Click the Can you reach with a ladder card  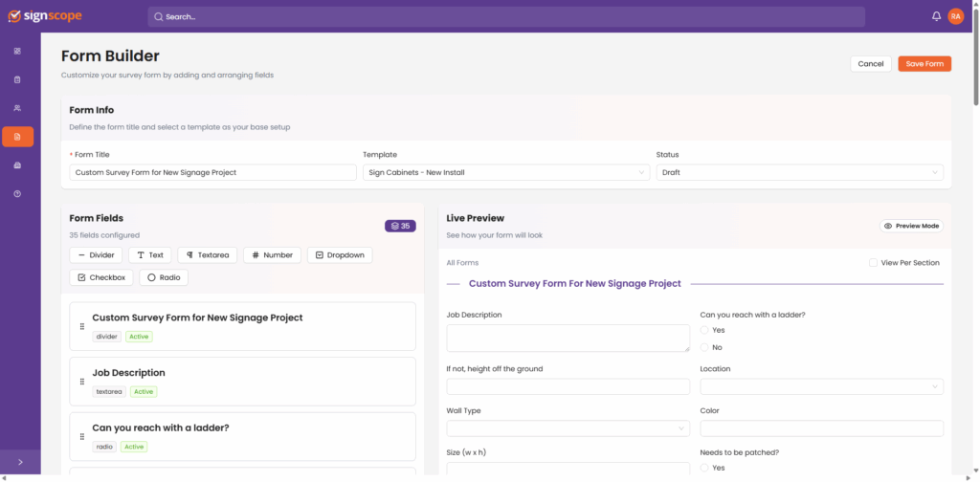[x=242, y=436]
